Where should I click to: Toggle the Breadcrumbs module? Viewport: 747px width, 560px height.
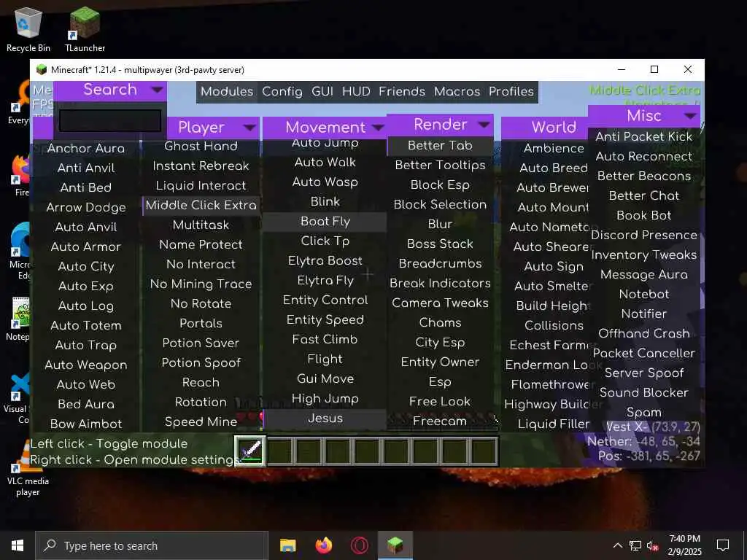pyautogui.click(x=440, y=264)
